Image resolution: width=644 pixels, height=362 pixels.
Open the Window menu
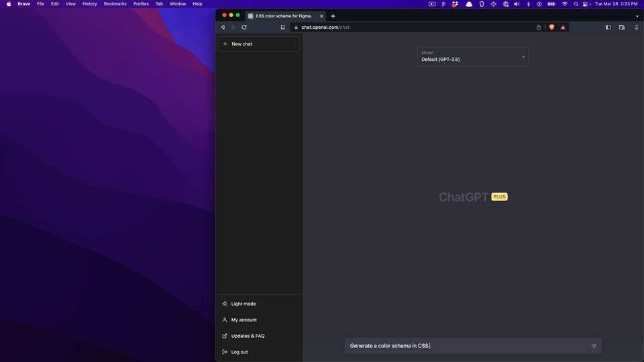[x=178, y=4]
